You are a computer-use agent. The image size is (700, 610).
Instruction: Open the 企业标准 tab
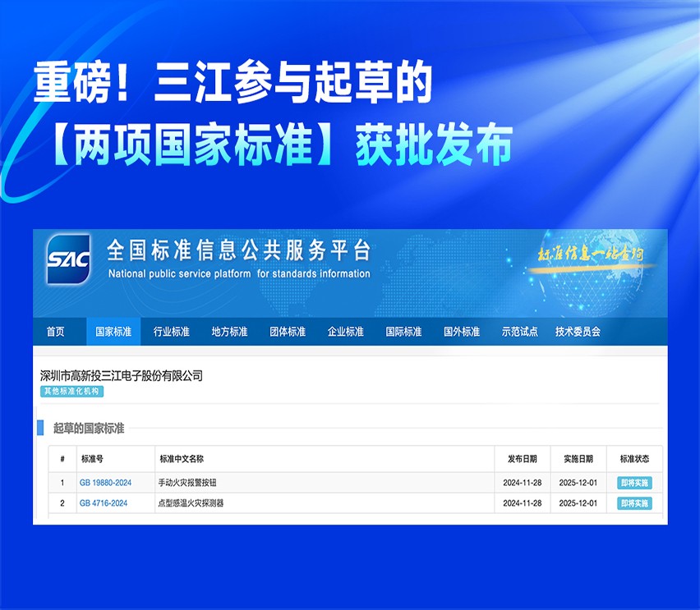coord(346,332)
